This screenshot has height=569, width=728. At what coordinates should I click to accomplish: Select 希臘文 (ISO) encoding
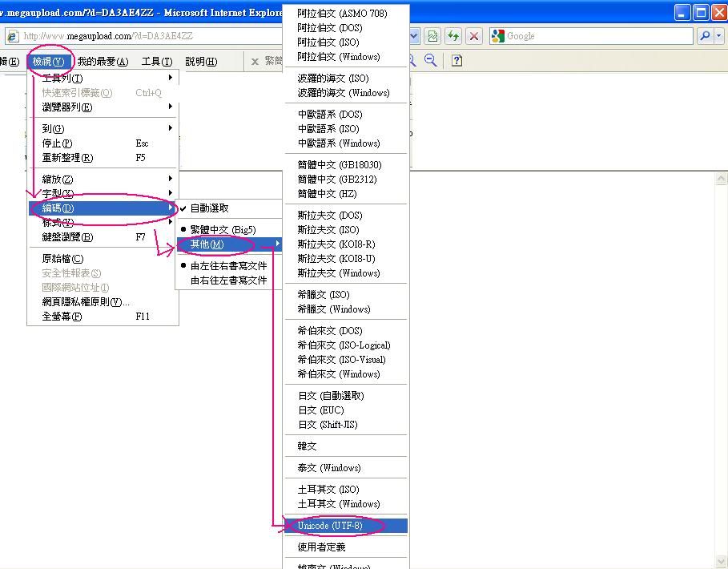click(x=346, y=294)
